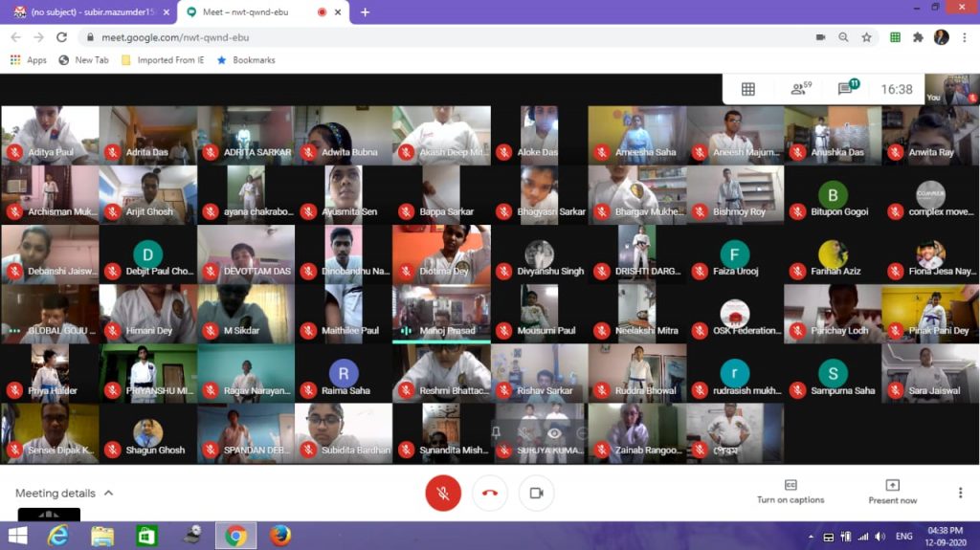Screen dimensions: 980x550
Task: Select Manoj Prasad's video tile
Action: click(x=441, y=312)
